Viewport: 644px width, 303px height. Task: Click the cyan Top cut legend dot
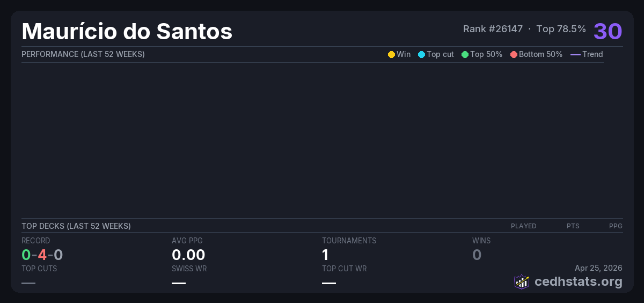click(x=421, y=54)
